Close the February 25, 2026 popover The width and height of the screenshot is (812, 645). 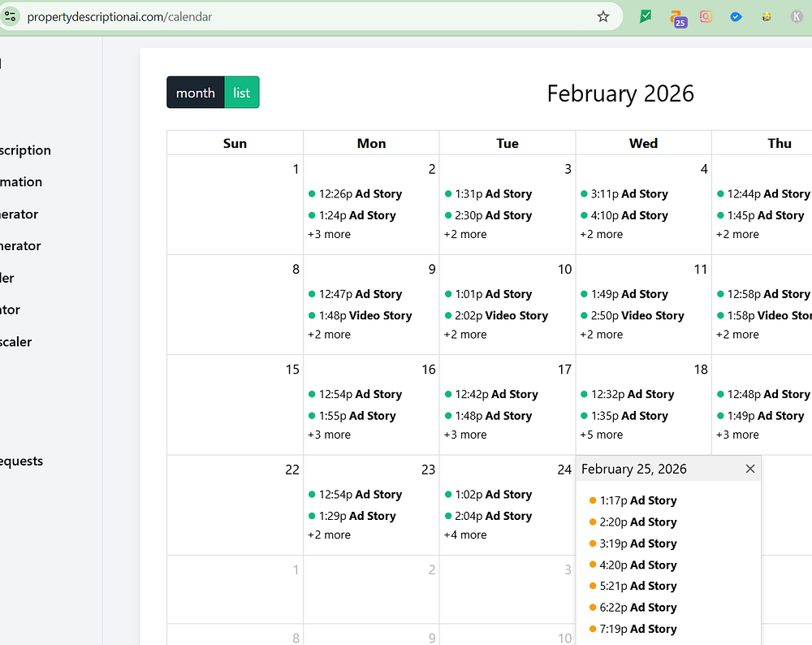click(749, 469)
